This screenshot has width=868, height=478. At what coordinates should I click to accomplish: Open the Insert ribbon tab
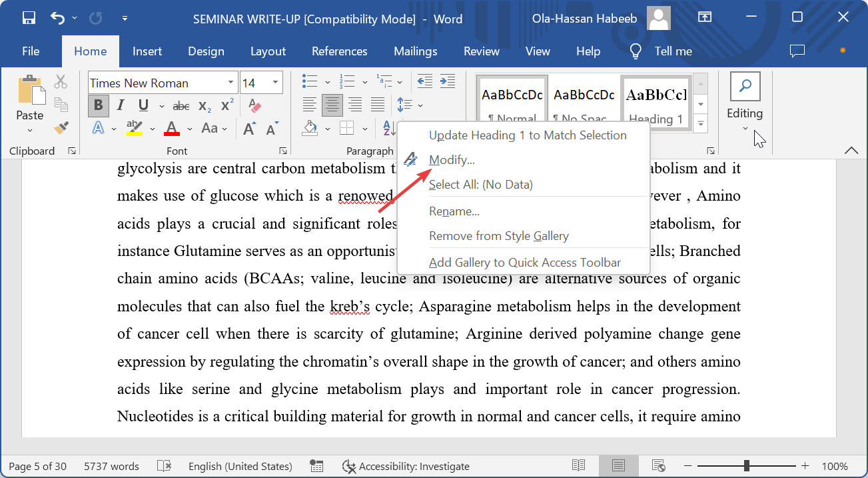click(x=147, y=51)
